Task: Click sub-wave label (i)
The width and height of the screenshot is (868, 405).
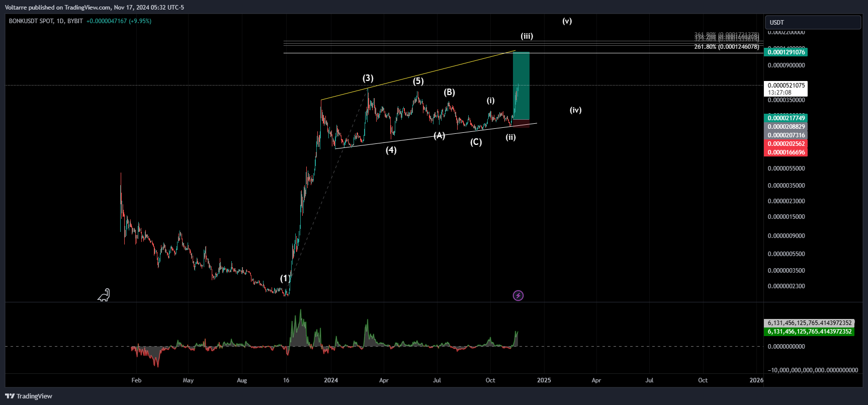Action: [491, 101]
